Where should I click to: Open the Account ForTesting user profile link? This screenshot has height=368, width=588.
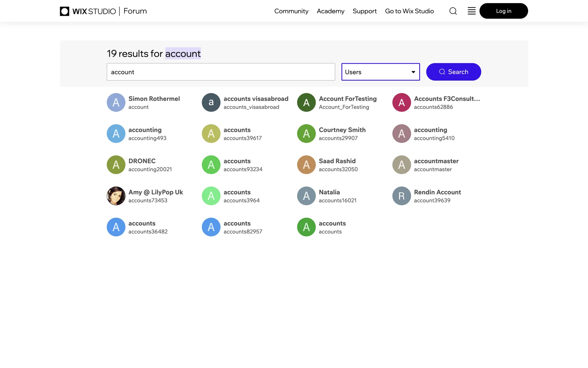(348, 99)
